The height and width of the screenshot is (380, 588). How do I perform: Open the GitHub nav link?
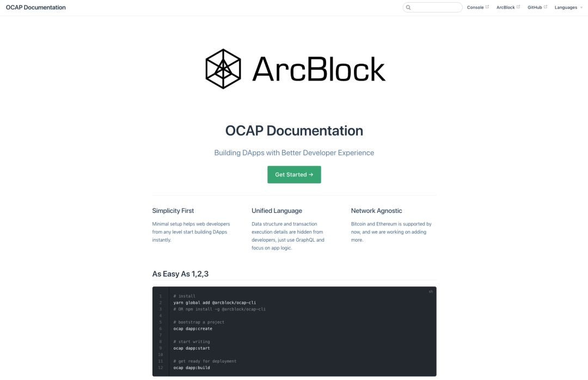535,8
